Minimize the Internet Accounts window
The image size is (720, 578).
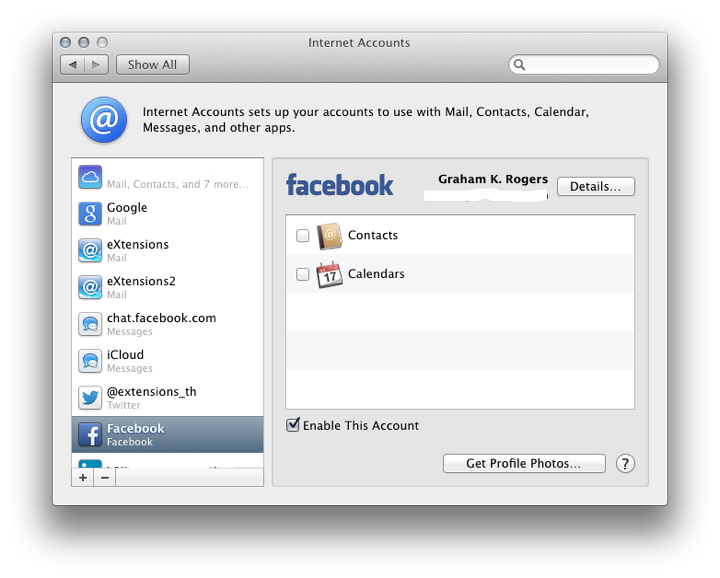(84, 43)
